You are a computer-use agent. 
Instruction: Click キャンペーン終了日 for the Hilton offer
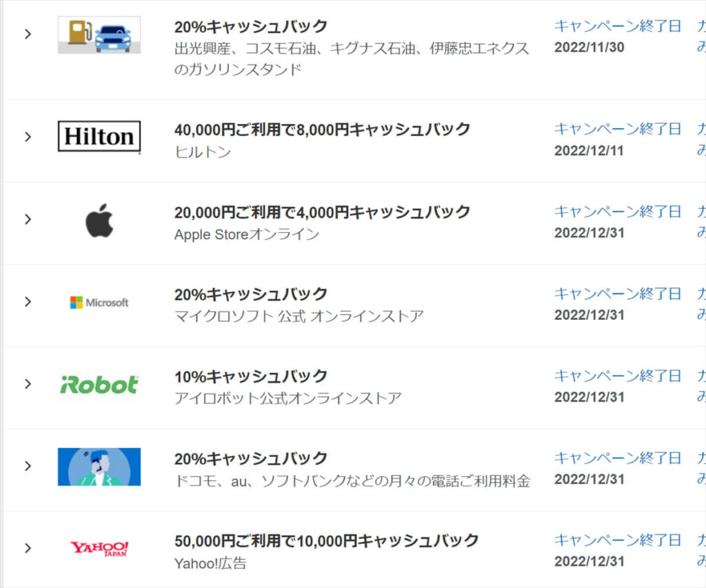click(618, 129)
